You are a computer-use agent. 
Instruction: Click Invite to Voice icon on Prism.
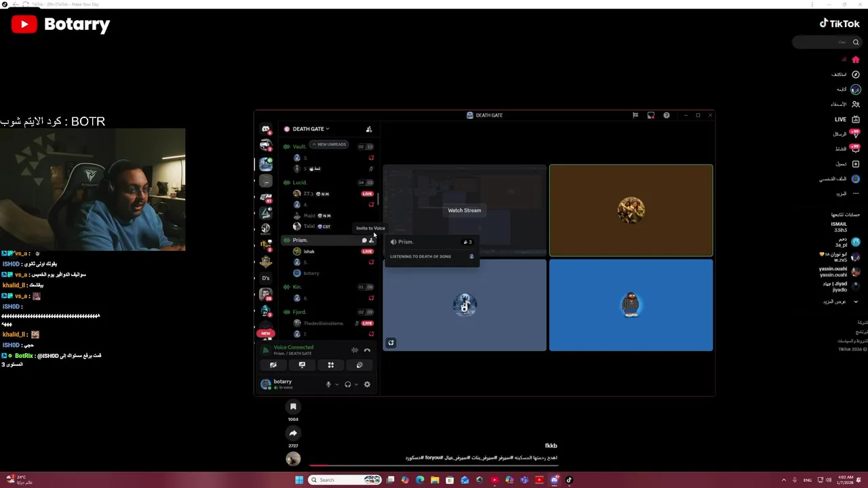[x=372, y=241]
